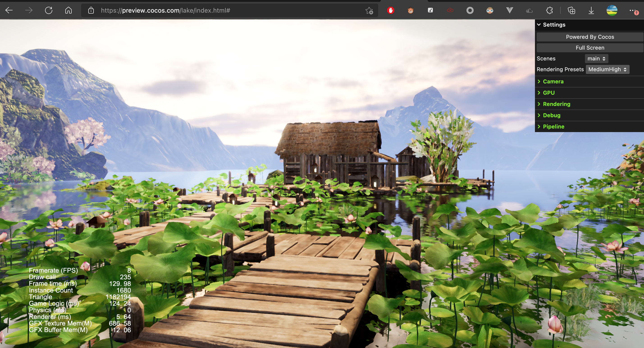
Task: Expand the Pipeline settings section
Action: 553,126
